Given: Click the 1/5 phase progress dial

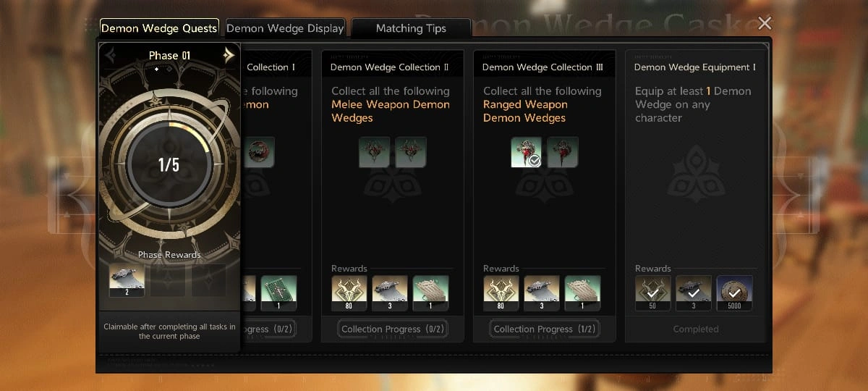Looking at the screenshot, I should click(x=169, y=164).
